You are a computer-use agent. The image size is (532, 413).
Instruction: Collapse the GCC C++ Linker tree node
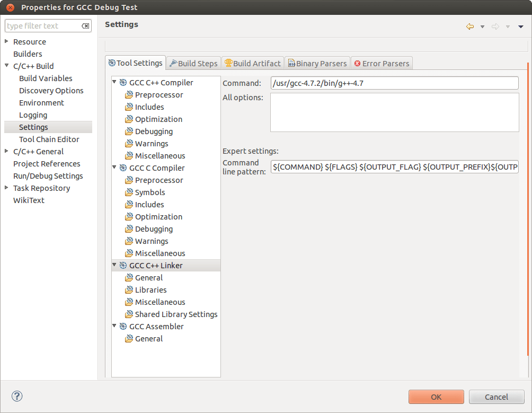pos(114,265)
